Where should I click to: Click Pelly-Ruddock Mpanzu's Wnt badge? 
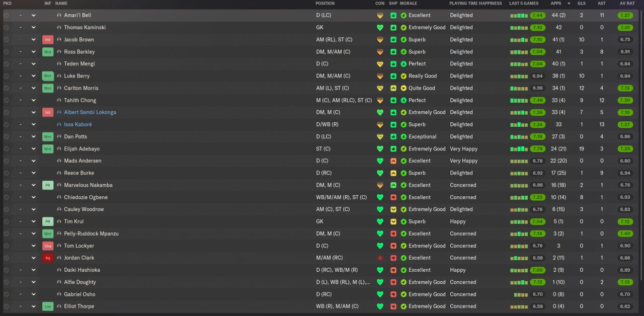pos(48,233)
